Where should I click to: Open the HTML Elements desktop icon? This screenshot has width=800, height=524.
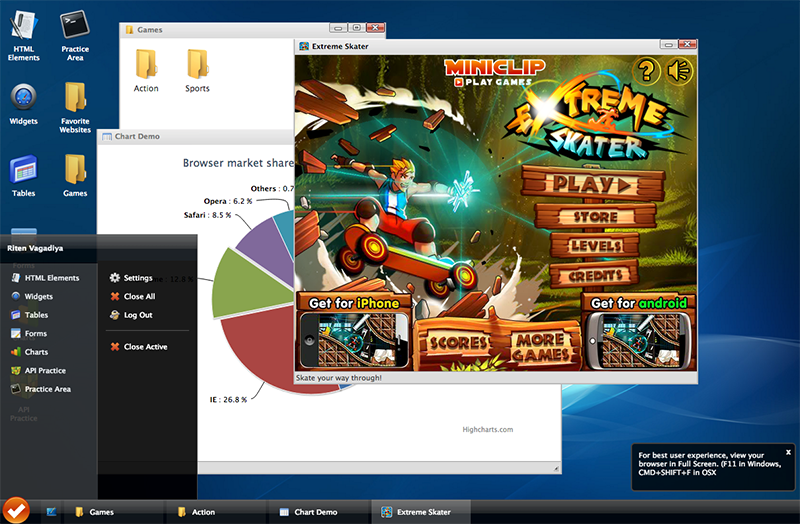pos(23,36)
